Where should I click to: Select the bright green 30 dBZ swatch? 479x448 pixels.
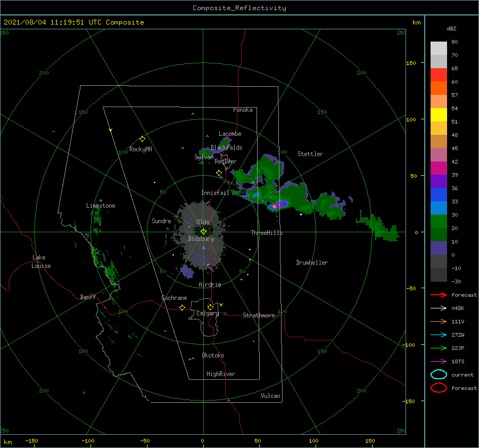click(439, 222)
